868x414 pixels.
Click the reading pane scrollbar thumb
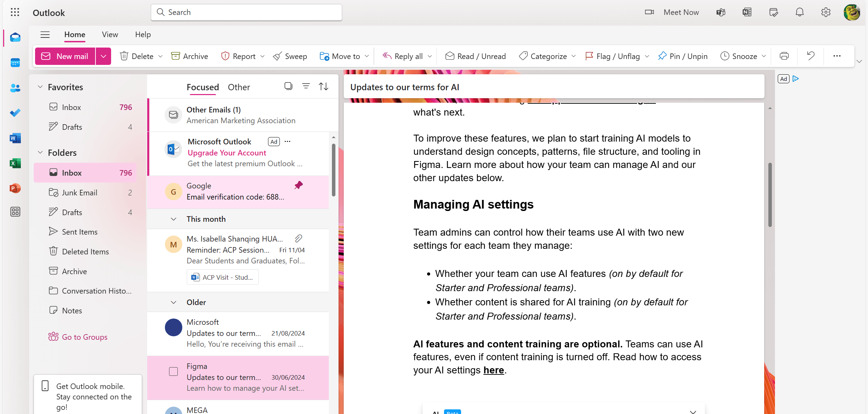tap(770, 194)
